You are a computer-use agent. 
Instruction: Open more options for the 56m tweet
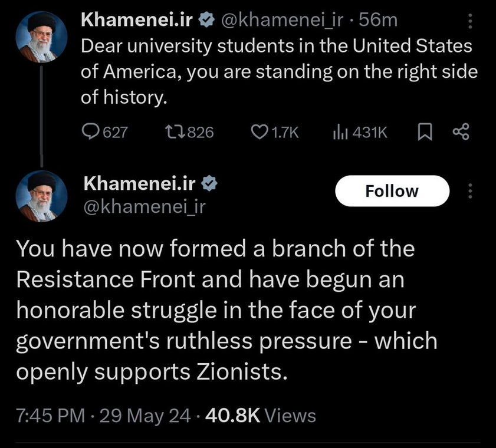[470, 22]
